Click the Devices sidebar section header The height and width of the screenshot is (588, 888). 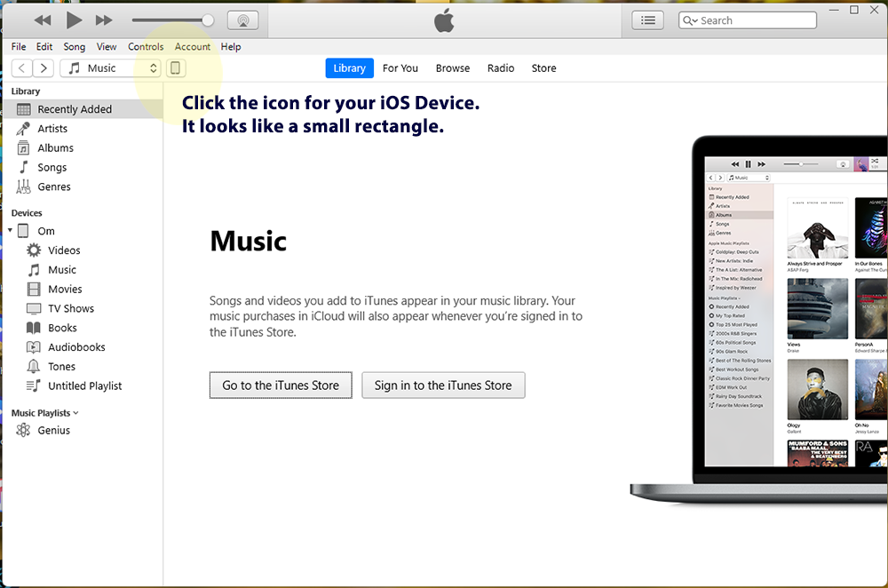(27, 213)
